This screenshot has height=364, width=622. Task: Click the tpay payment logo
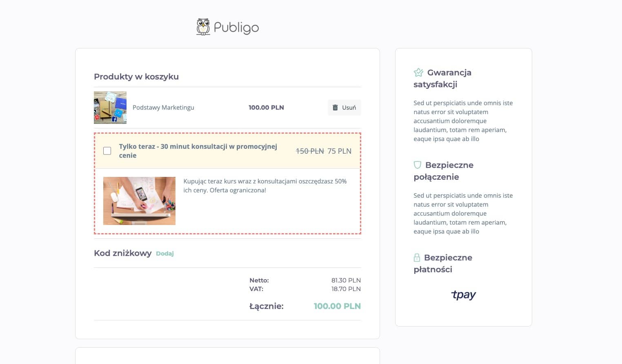click(x=464, y=294)
